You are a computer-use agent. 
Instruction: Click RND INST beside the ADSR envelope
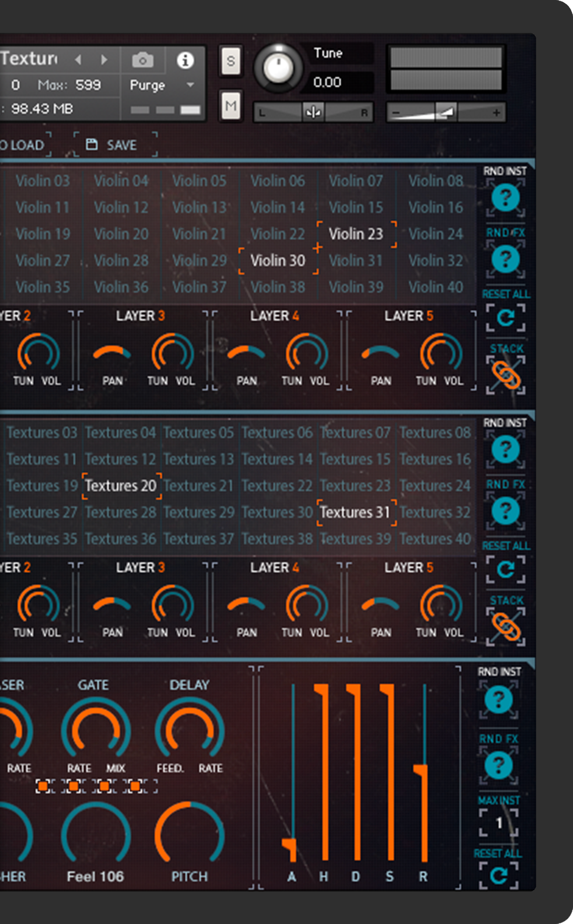498,699
